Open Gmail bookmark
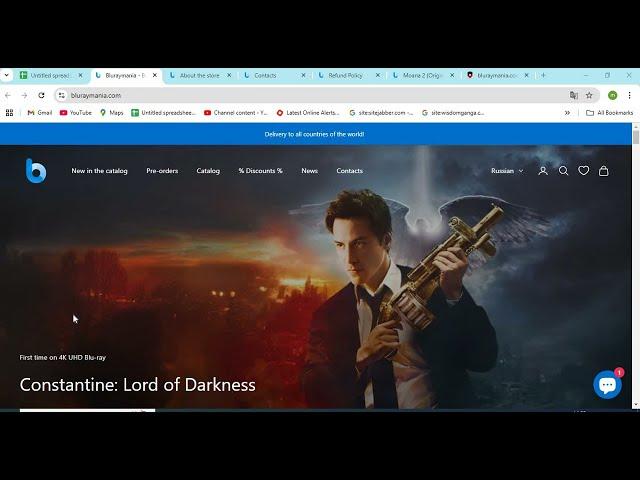Image resolution: width=640 pixels, height=480 pixels. [40, 113]
